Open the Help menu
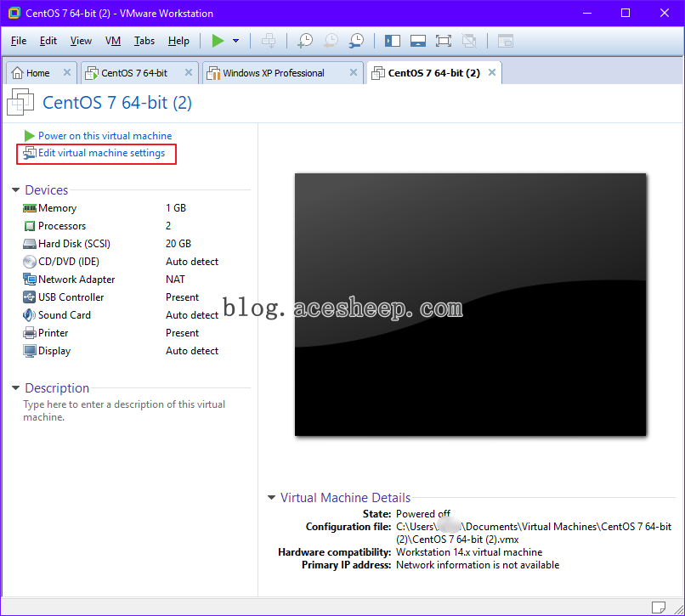Image resolution: width=685 pixels, height=616 pixels. pos(178,41)
